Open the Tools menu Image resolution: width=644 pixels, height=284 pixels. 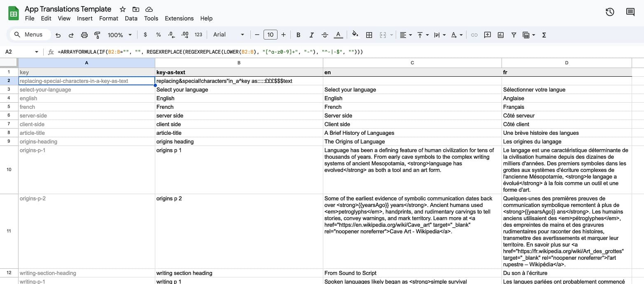click(x=151, y=19)
